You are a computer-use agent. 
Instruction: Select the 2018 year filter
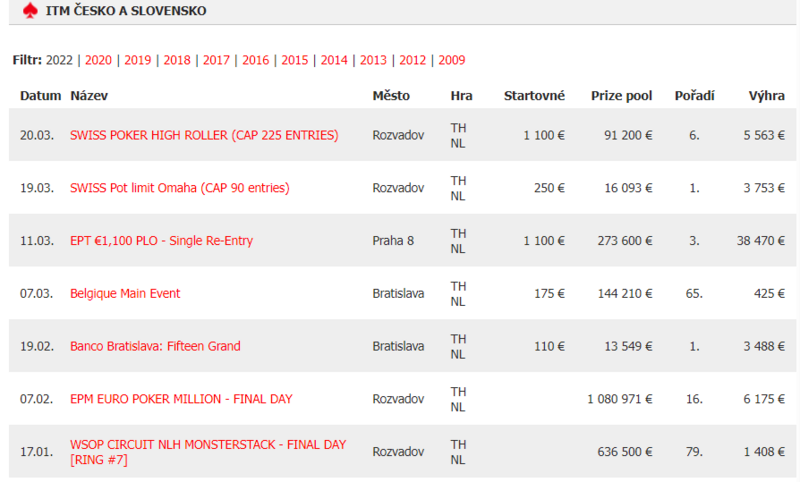(x=177, y=60)
